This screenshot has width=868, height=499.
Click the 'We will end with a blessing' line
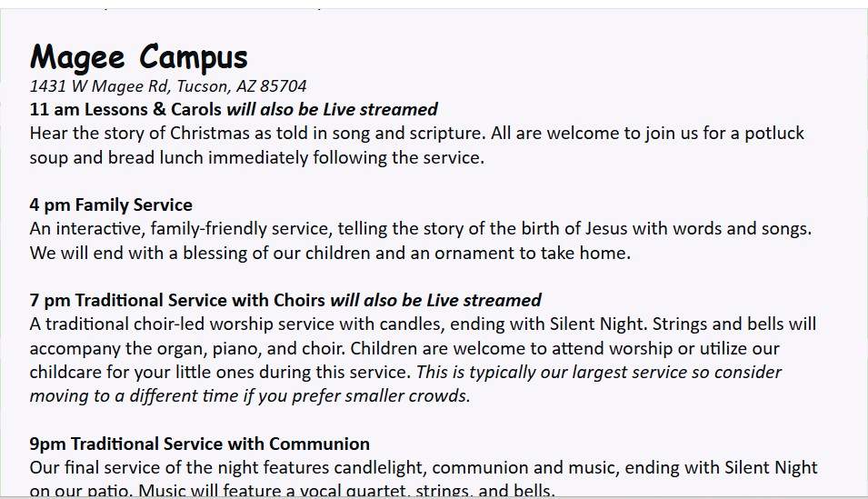tap(330, 253)
